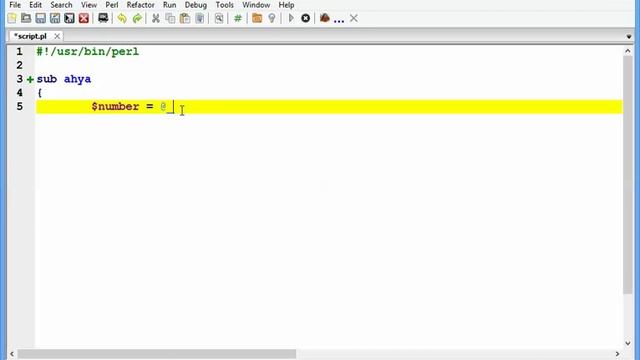Image resolution: width=640 pixels, height=360 pixels.
Task: Run the script with the play icon
Action: (x=291, y=18)
